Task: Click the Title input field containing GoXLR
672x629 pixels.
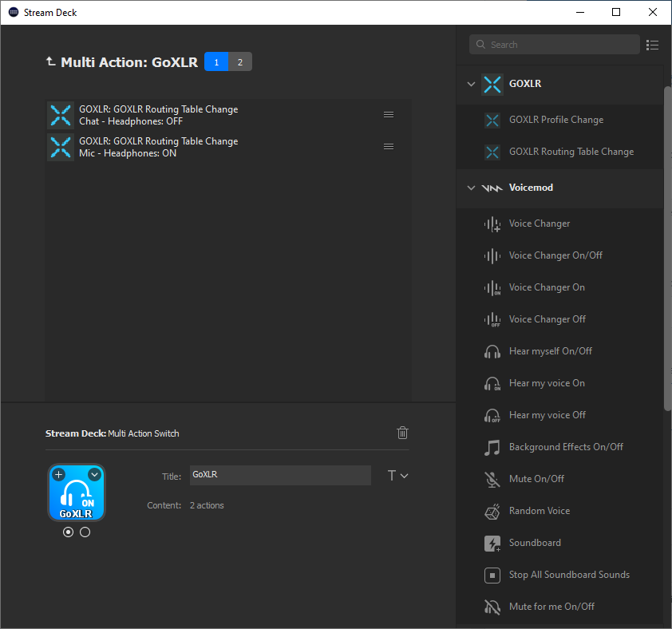Action: click(280, 475)
